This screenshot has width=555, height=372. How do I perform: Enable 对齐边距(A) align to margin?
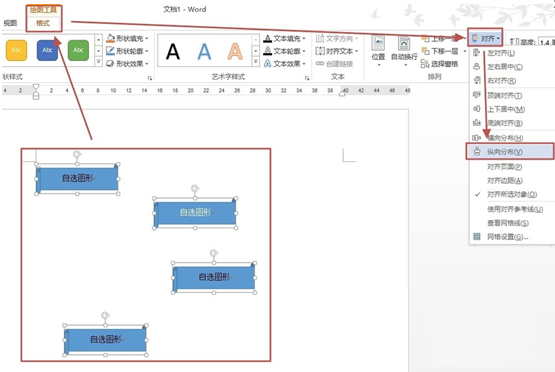(512, 181)
